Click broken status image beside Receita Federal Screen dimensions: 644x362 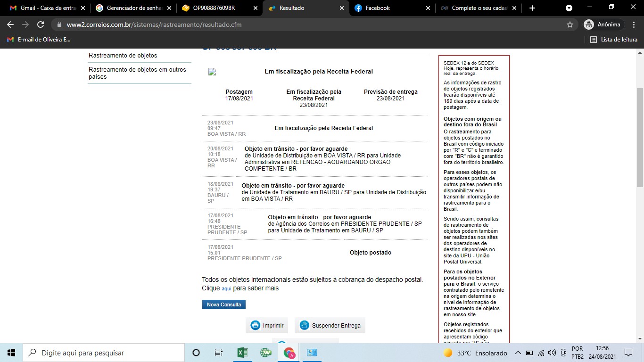212,72
